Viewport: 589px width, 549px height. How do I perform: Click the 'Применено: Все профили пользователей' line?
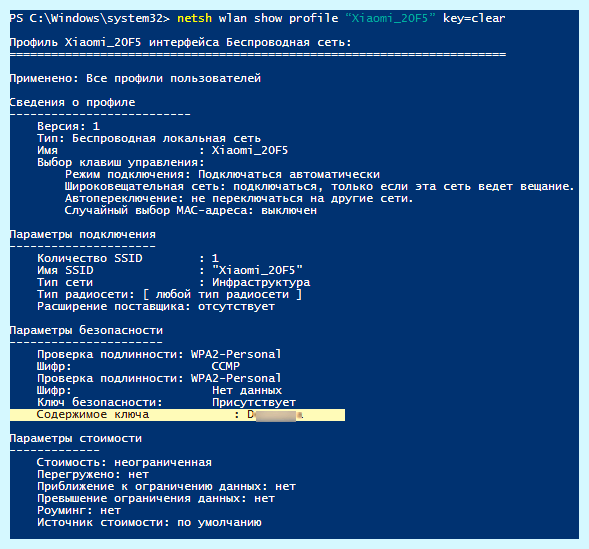coord(135,78)
